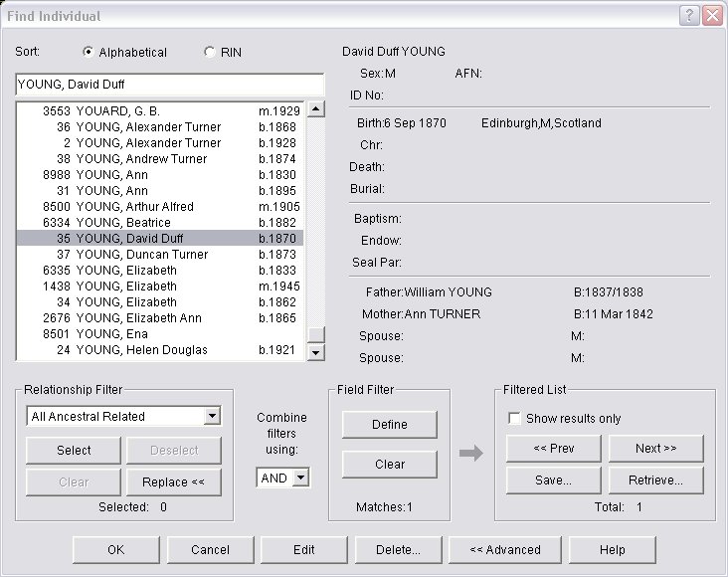Viewport: 728px width, 577px height.
Task: Click the bottom Help button
Action: (x=613, y=550)
